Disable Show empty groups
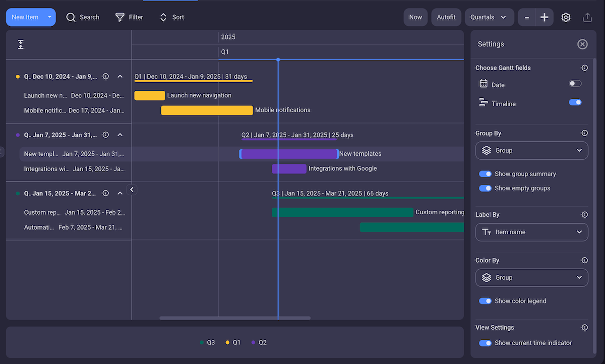Screen dimensions: 605x364 [x=485, y=188]
